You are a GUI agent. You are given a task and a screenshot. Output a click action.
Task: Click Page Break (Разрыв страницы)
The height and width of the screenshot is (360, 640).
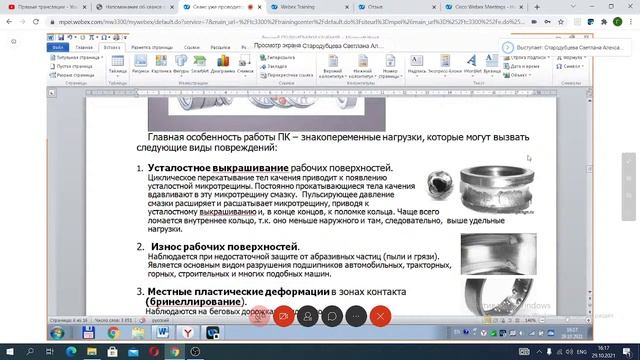(72, 75)
